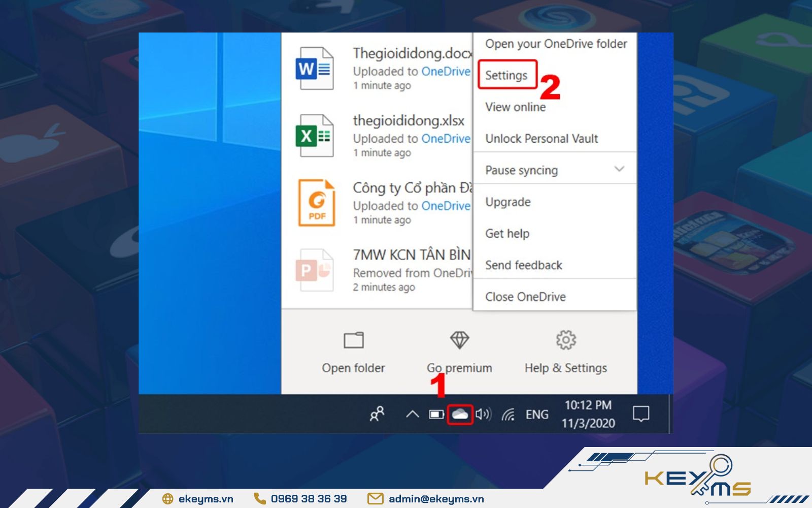Select Unlock Personal Vault
This screenshot has width=812, height=508.
pos(542,139)
